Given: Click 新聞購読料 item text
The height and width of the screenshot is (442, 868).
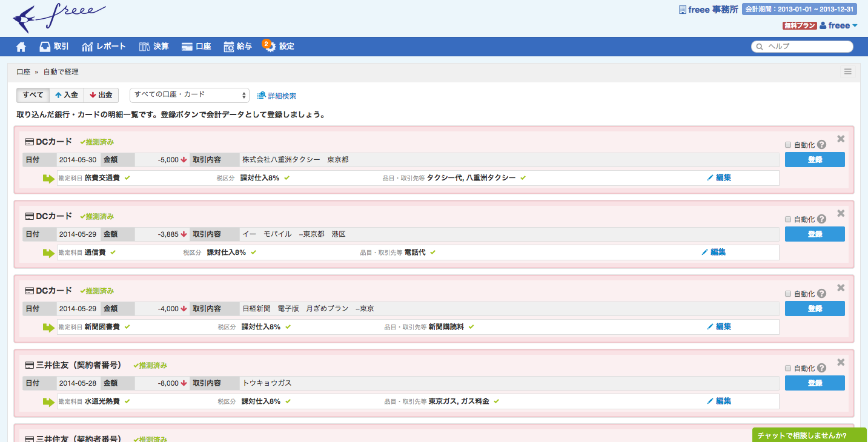Looking at the screenshot, I should coord(446,327).
